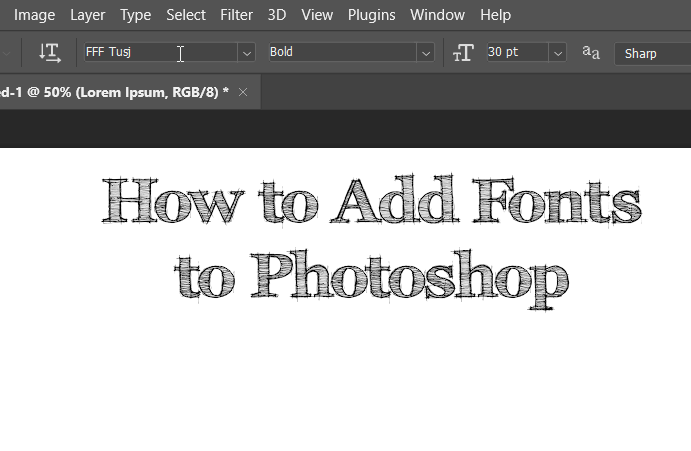This screenshot has height=451, width=691.
Task: Expand the Bold font style dropdown arrow
Action: 426,53
